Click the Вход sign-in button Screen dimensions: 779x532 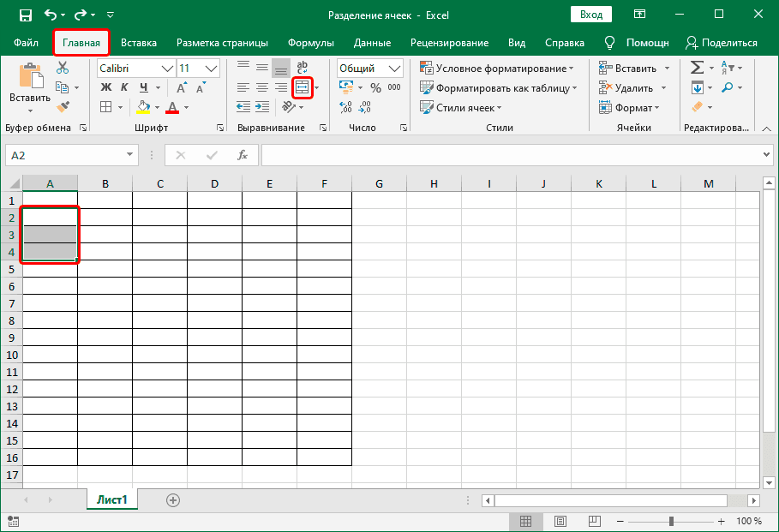(x=590, y=15)
